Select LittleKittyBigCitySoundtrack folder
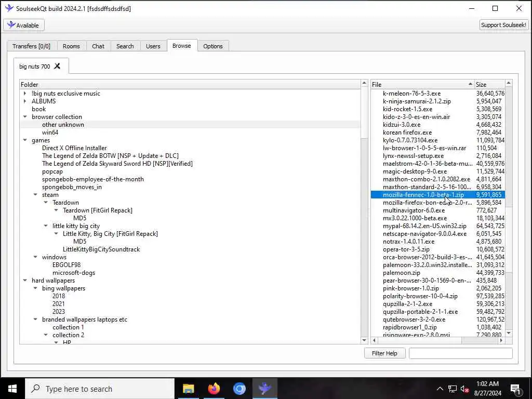The height and width of the screenshot is (399, 532). click(101, 249)
